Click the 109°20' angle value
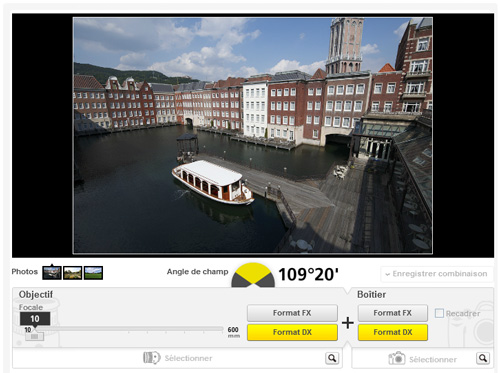Screen dimensions: 500x373 (308, 275)
